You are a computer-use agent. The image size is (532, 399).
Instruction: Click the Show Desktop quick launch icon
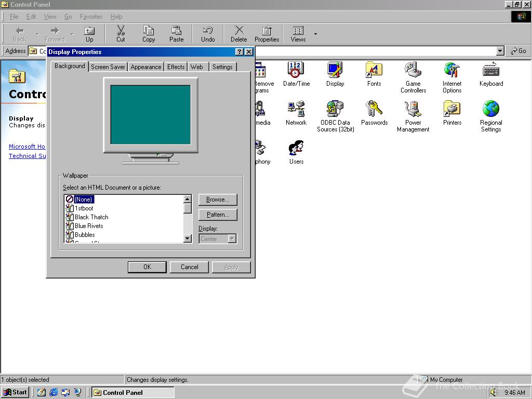[42, 392]
